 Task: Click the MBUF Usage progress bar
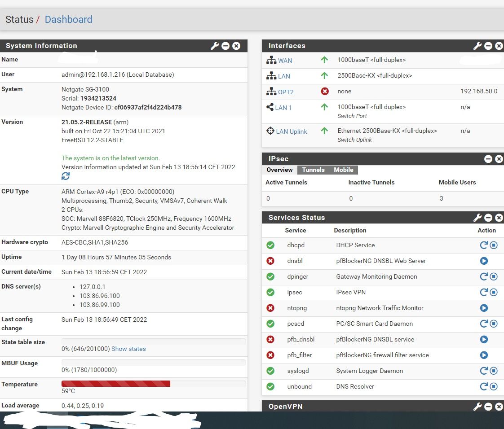[153, 363]
